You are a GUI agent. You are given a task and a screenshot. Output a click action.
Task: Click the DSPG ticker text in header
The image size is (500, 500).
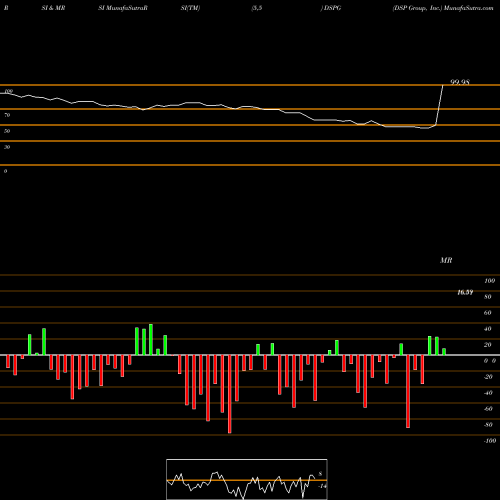point(332,8)
